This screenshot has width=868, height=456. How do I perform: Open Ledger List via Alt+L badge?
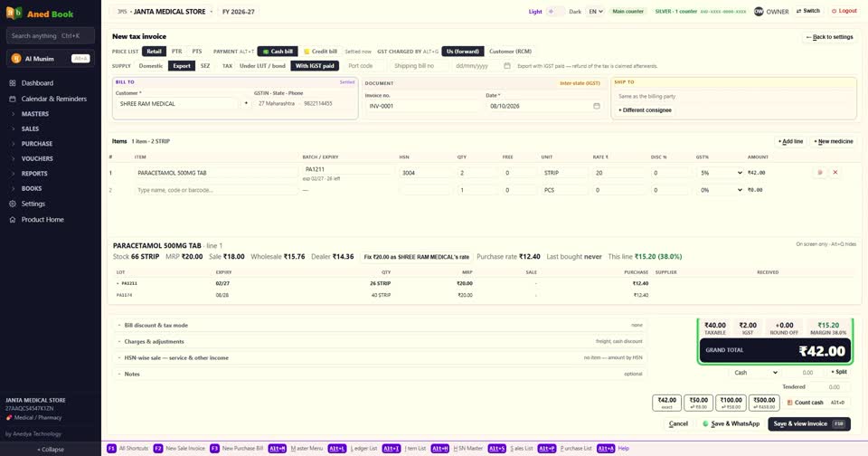point(337,448)
